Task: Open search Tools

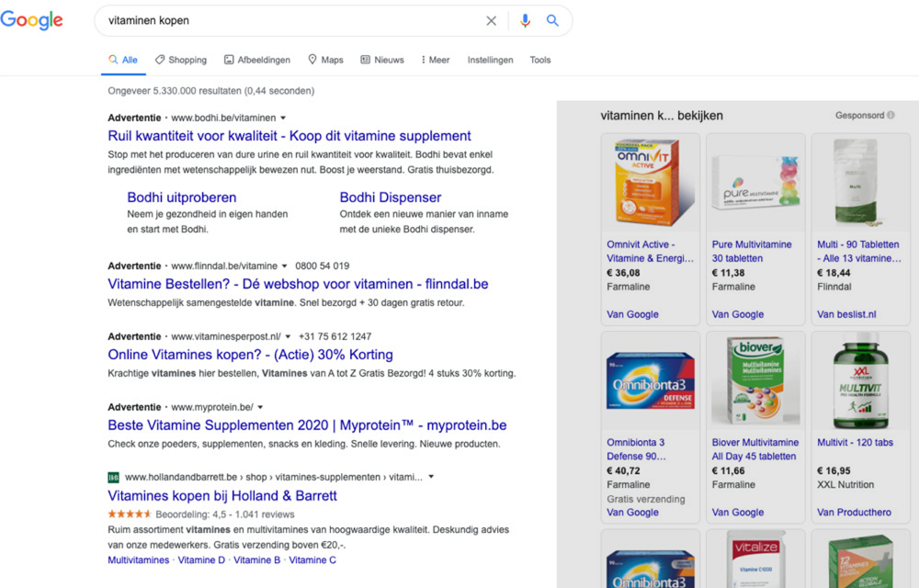Action: tap(540, 60)
